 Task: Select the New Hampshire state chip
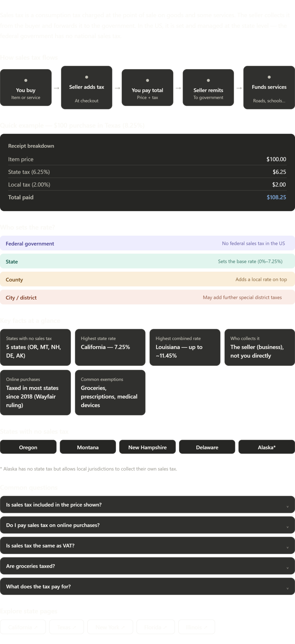click(x=147, y=447)
